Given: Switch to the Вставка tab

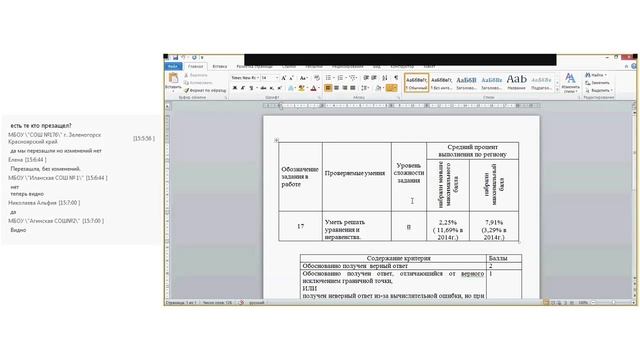Looking at the screenshot, I should click(x=220, y=66).
